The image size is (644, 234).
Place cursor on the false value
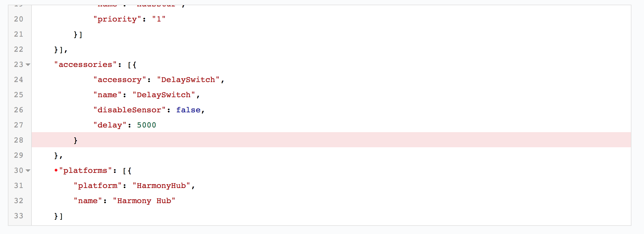click(x=188, y=110)
